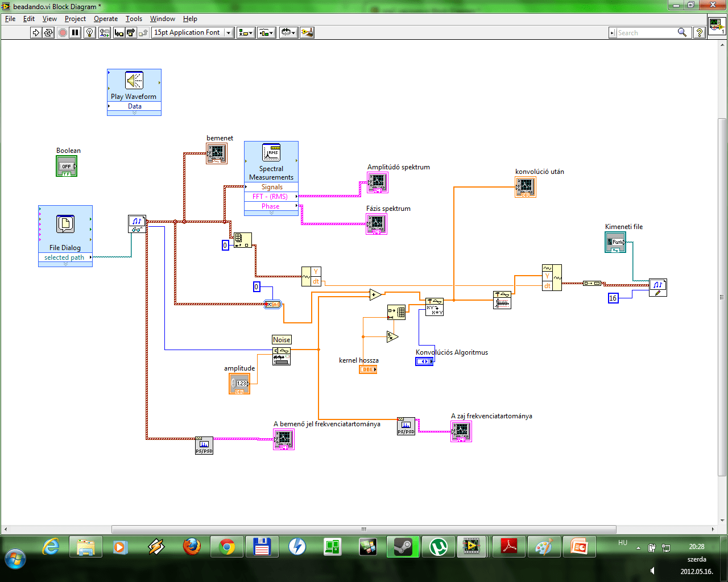Click the PS/PSD node on the bottom wire from Sound File Read
728x582 pixels.
click(x=204, y=445)
